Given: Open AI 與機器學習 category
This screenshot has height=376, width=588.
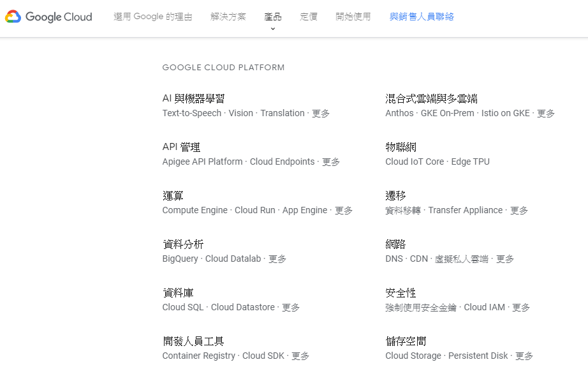Looking at the screenshot, I should tap(193, 99).
